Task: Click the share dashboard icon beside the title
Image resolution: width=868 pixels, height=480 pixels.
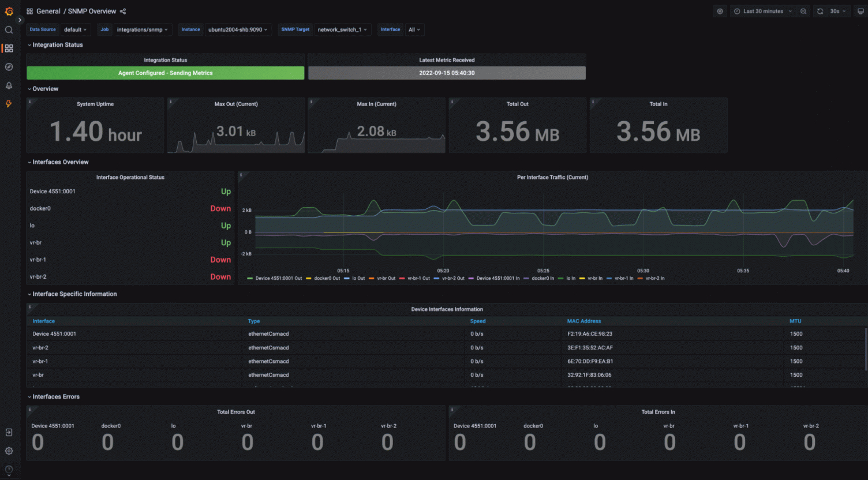Action: 122,11
